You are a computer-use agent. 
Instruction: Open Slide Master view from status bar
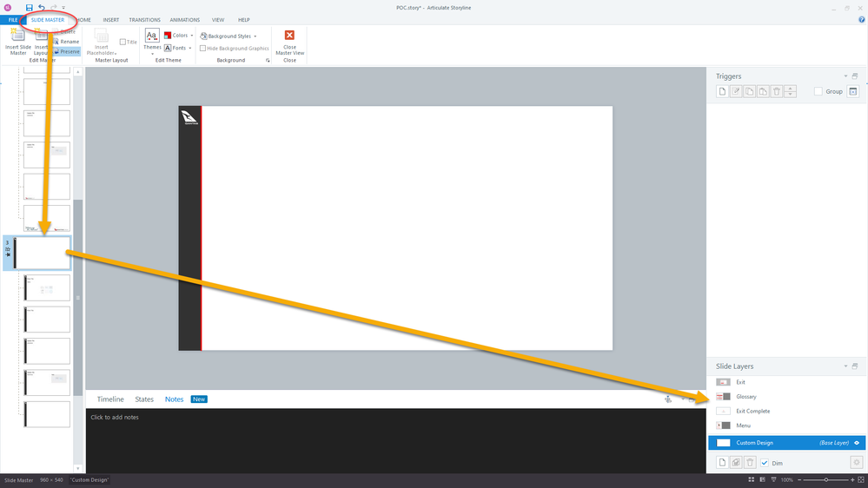click(x=773, y=479)
